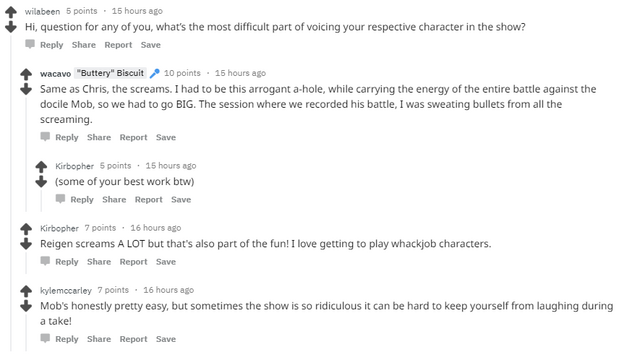Upvote kylemccarley's comment about Mob
640x360 pixels.
(x=26, y=291)
